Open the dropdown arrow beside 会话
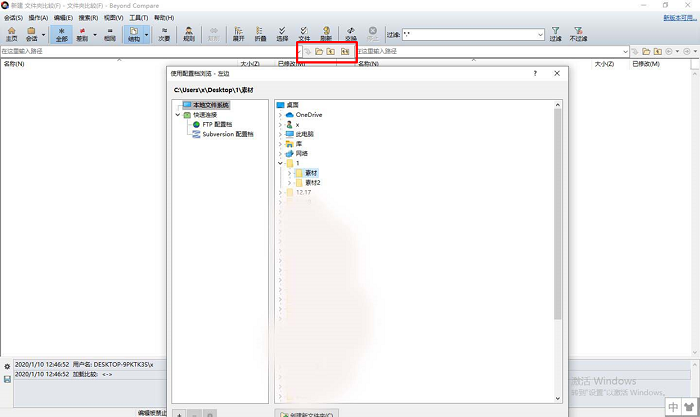 (x=43, y=34)
